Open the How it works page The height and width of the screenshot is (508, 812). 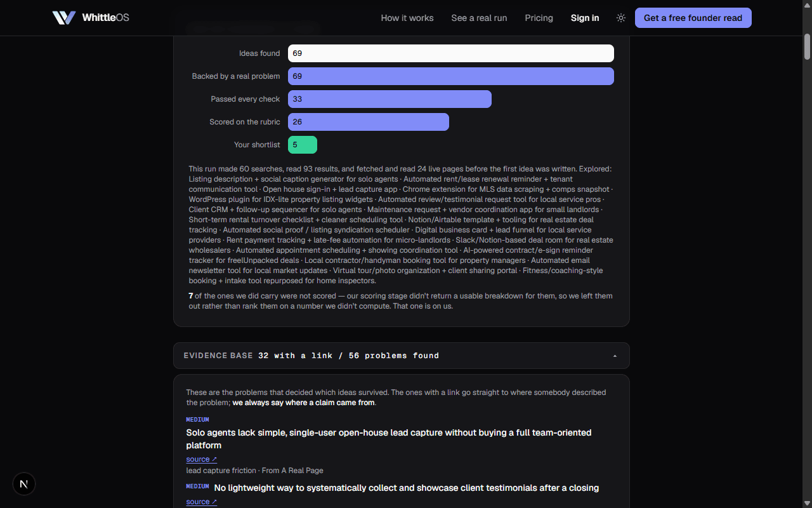(407, 18)
